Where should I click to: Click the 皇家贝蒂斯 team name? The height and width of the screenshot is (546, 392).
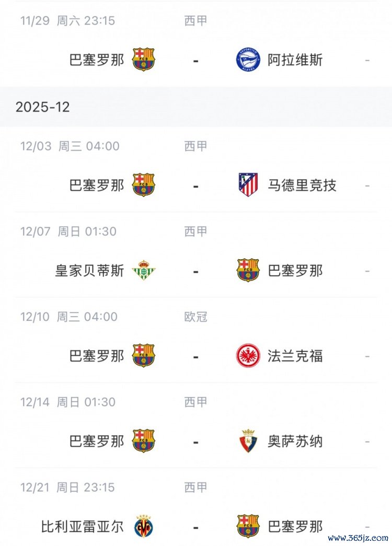click(x=89, y=271)
